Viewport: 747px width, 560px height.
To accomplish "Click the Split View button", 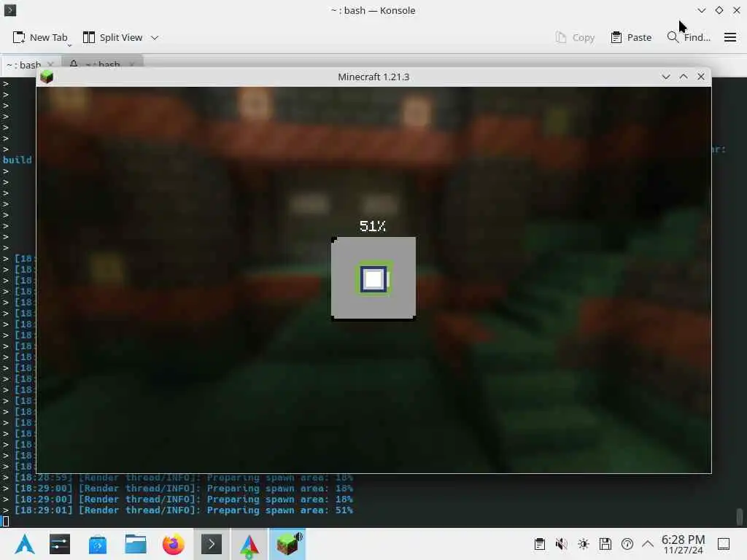I will coord(112,37).
